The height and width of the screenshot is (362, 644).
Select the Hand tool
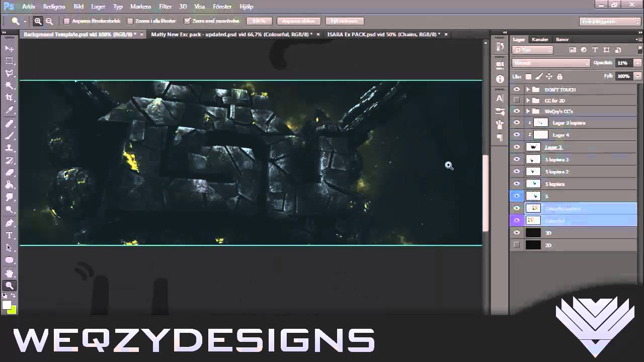click(x=9, y=273)
